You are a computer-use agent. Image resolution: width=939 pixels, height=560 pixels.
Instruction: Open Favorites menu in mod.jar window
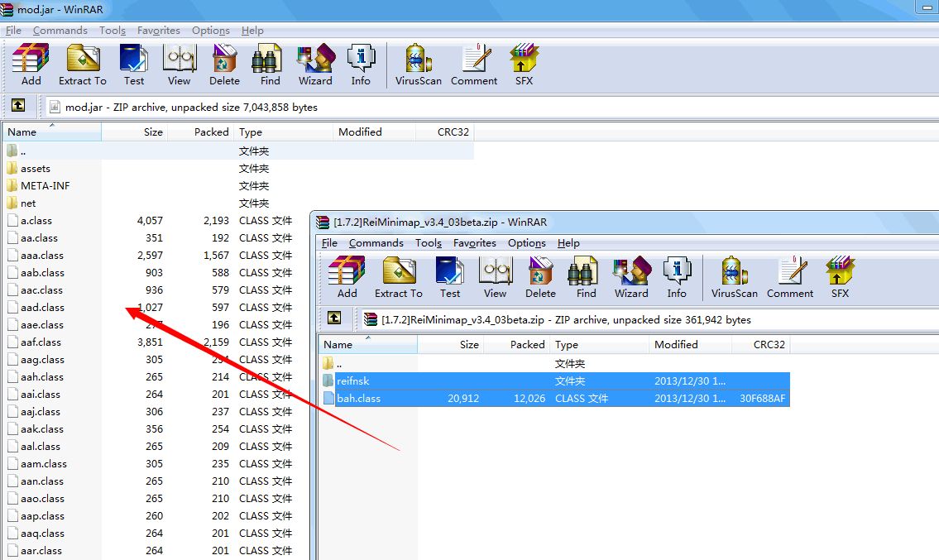click(159, 31)
